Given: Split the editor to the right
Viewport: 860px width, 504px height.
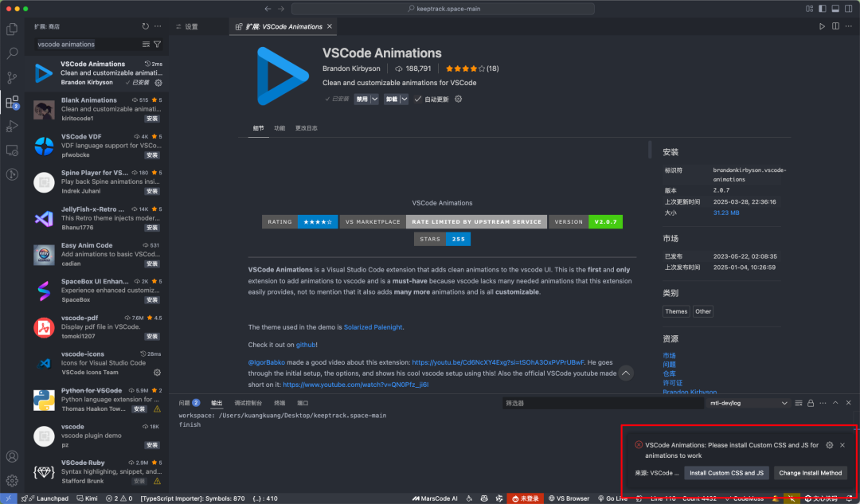Looking at the screenshot, I should pyautogui.click(x=835, y=26).
